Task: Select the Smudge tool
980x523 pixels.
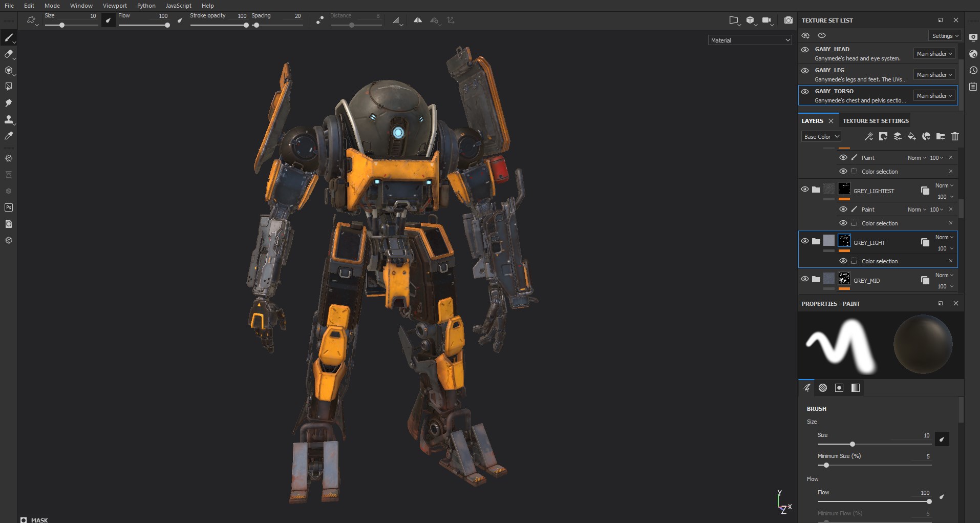Action: [9, 103]
